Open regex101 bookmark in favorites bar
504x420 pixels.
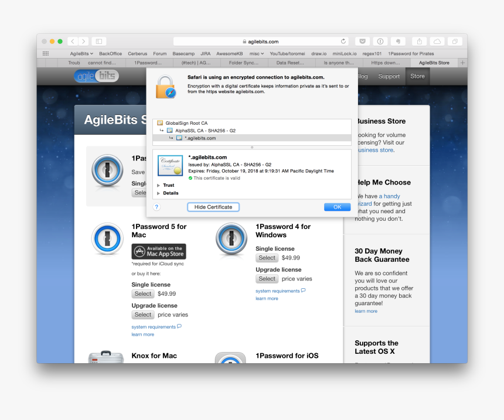point(372,54)
